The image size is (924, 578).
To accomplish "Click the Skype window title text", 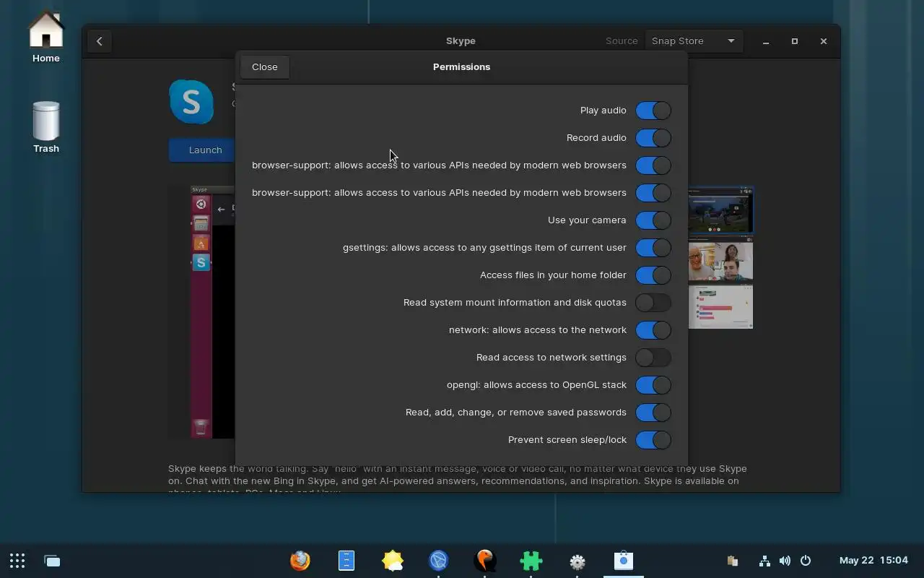I will click(461, 41).
